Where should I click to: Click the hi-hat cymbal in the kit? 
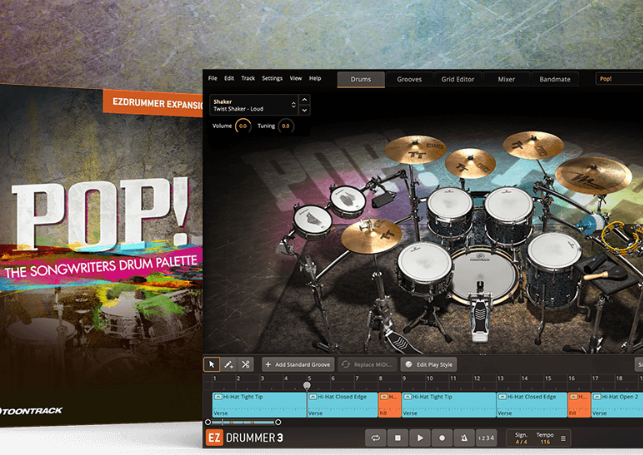point(371,236)
